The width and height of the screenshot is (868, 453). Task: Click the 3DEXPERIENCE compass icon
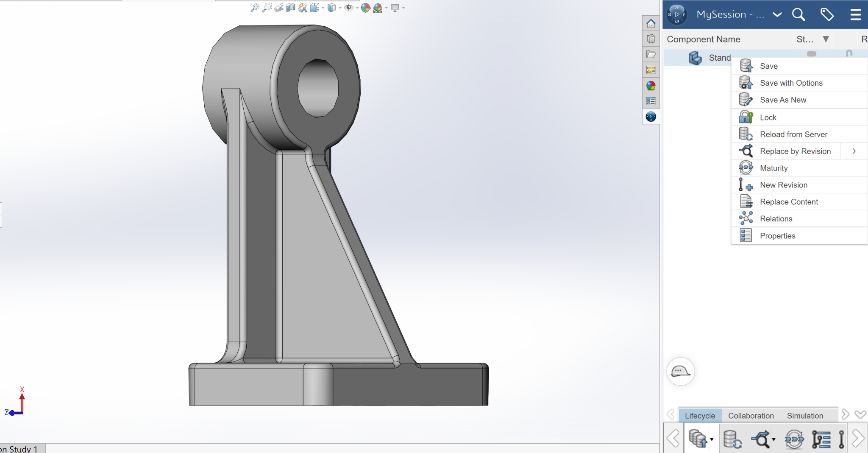click(677, 14)
